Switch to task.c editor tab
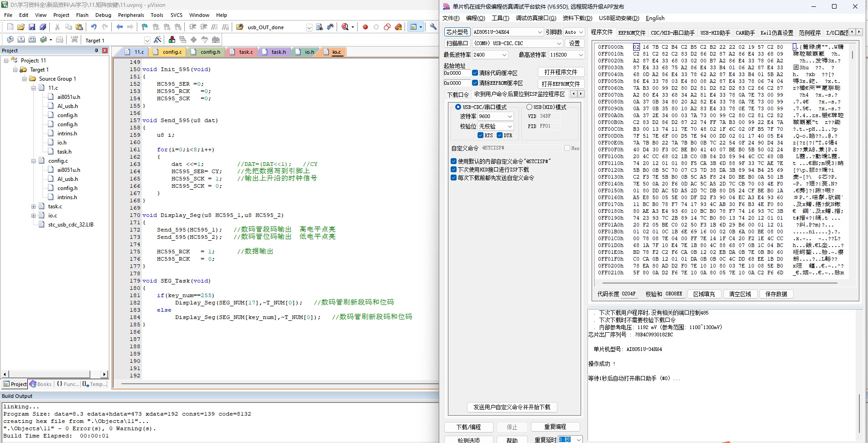The height and width of the screenshot is (443, 868). [x=242, y=52]
